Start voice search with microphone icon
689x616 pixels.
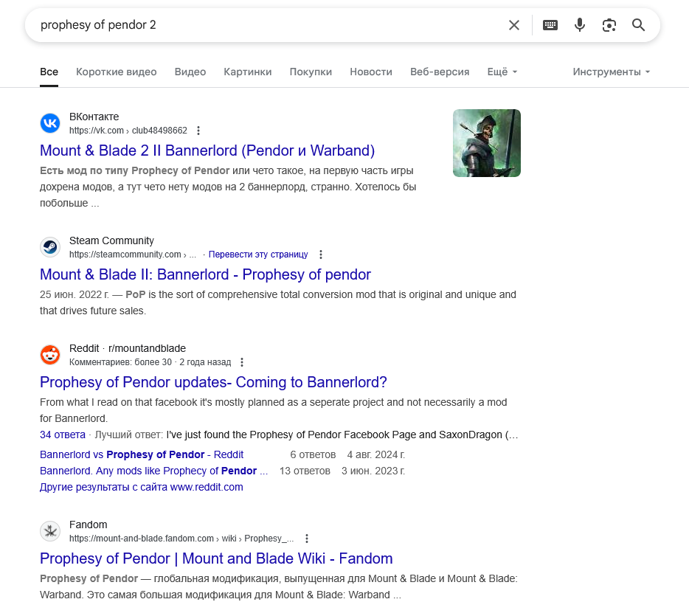pyautogui.click(x=580, y=25)
